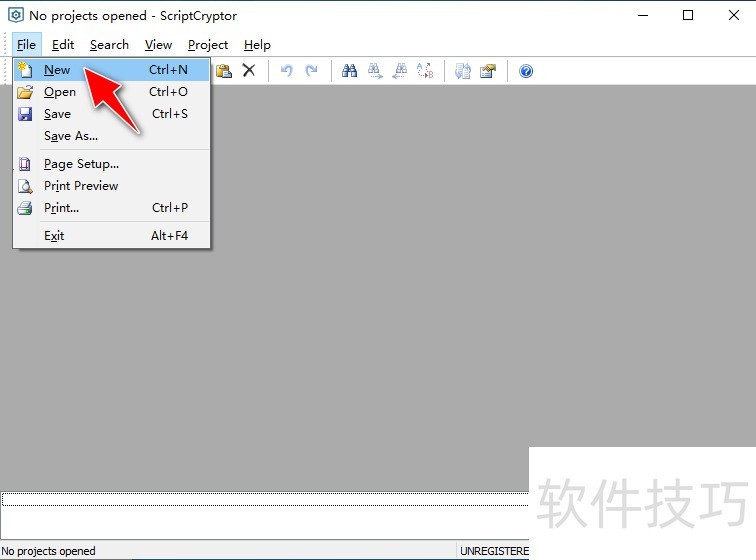Open the File menu
The image size is (756, 560).
click(x=26, y=45)
